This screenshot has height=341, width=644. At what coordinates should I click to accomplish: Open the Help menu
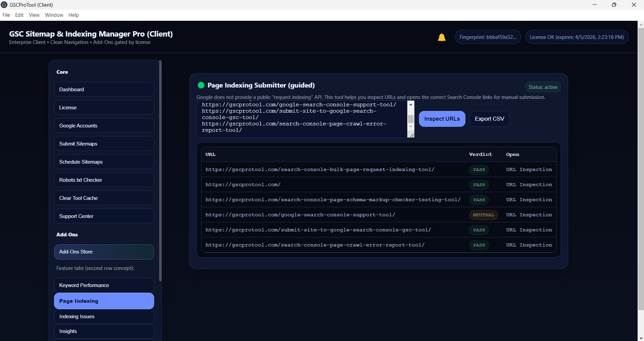coord(74,15)
